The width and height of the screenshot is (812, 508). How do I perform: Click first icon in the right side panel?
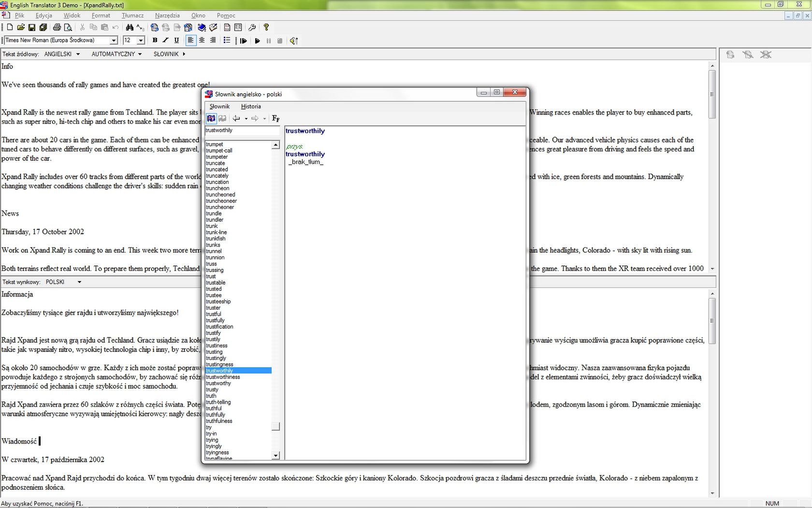click(x=730, y=55)
